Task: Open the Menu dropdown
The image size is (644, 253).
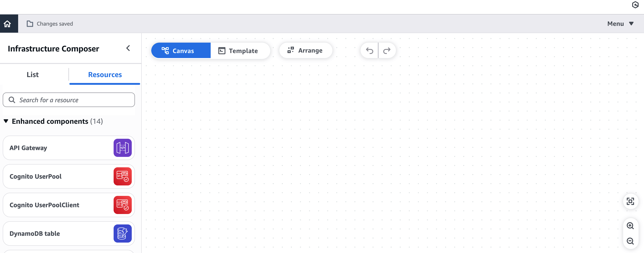Action: pyautogui.click(x=620, y=24)
